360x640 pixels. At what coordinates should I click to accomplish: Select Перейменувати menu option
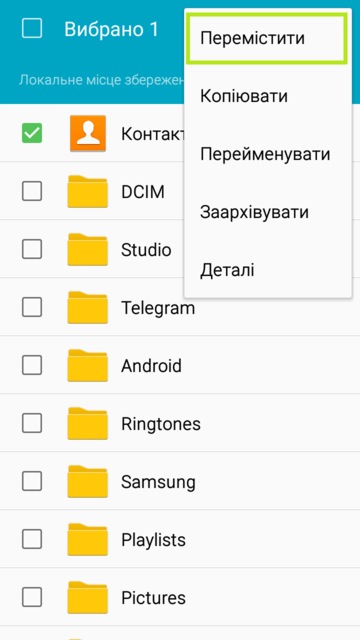267,154
